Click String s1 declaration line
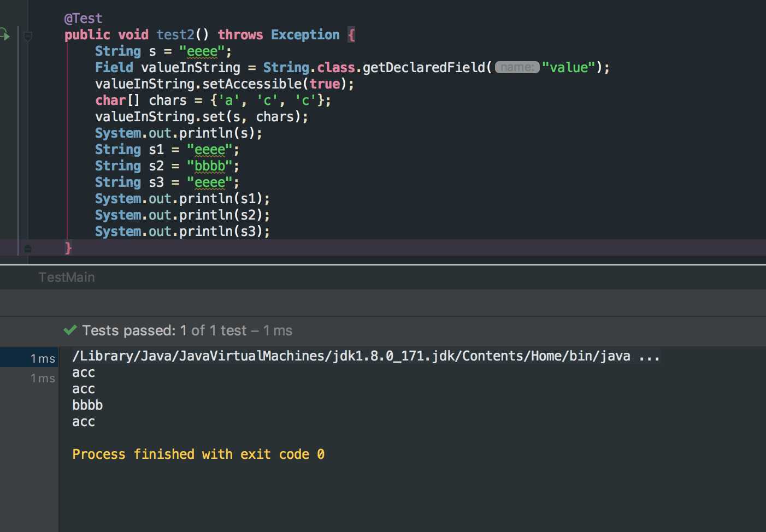The height and width of the screenshot is (532, 766). tap(167, 150)
